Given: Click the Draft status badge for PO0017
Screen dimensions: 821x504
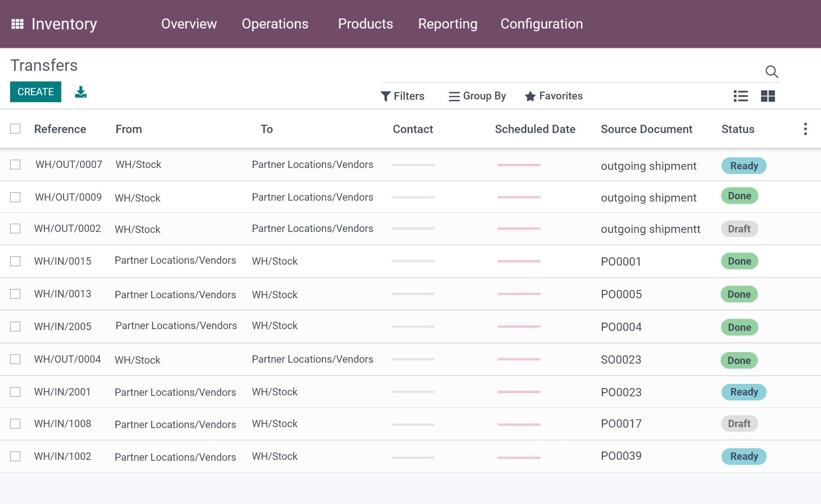Looking at the screenshot, I should [x=739, y=424].
